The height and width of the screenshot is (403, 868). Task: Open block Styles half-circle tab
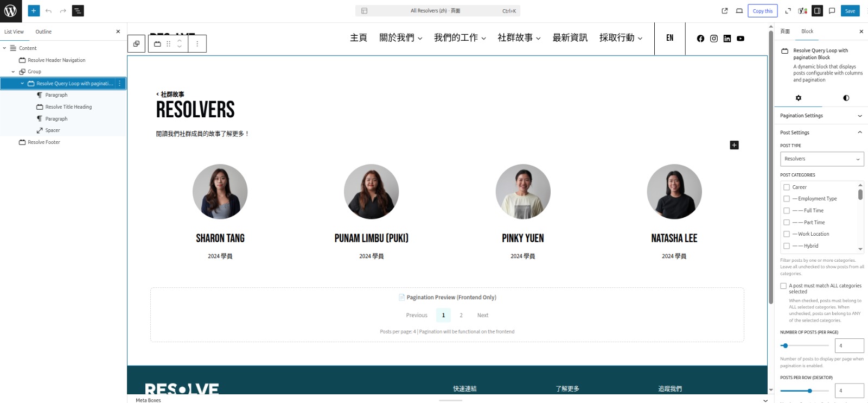point(846,98)
